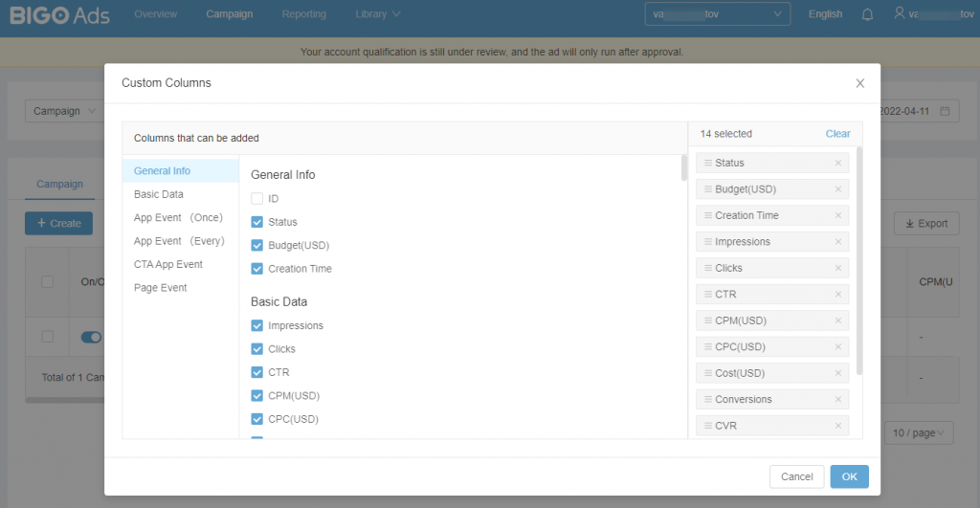Screen dimensions: 980x508
Task: Uncheck the Creation Time checkbox
Action: [256, 269]
